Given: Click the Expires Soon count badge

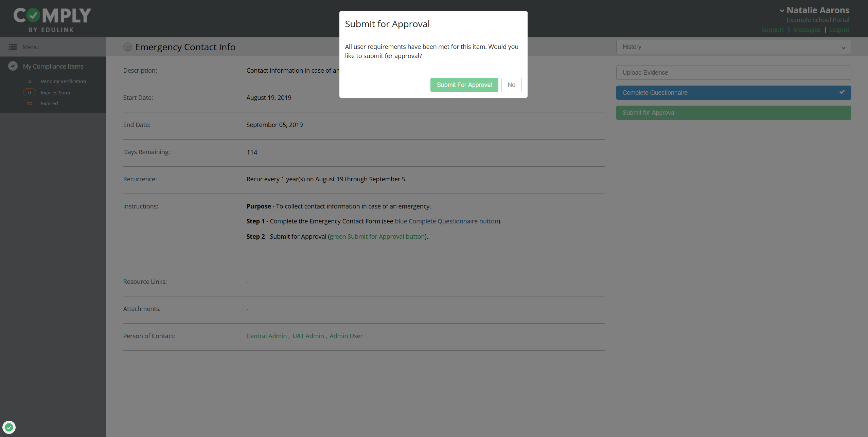Looking at the screenshot, I should pyautogui.click(x=30, y=93).
